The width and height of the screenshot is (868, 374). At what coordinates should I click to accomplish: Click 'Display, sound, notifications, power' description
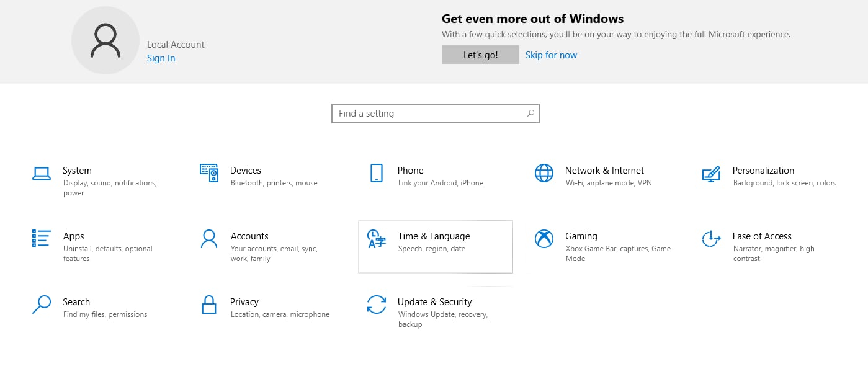(x=110, y=188)
